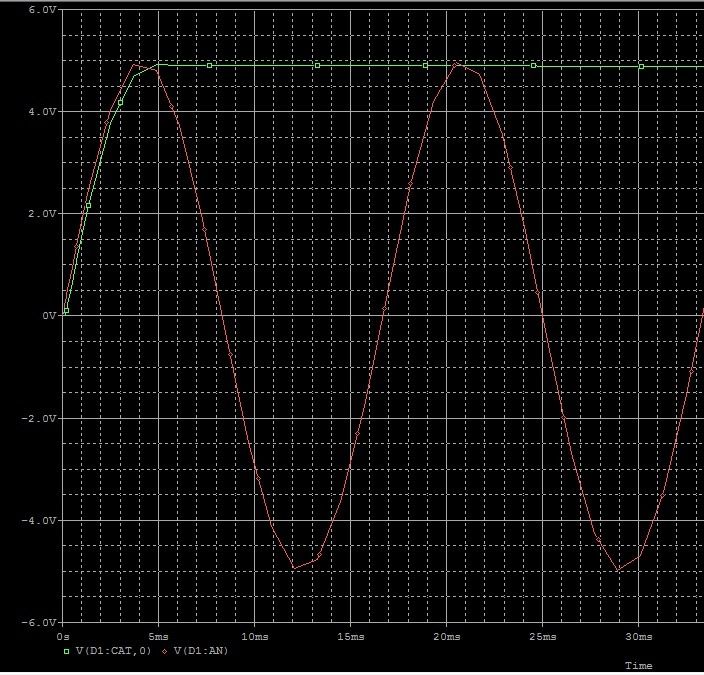Viewport: 704px width, 675px height.
Task: Click the green square legend marker icon
Action: [x=66, y=651]
